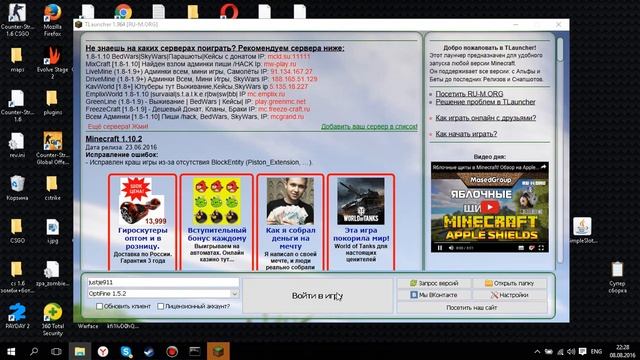Click the mcgrand.ru server address
640x360 pixels.
(287, 116)
